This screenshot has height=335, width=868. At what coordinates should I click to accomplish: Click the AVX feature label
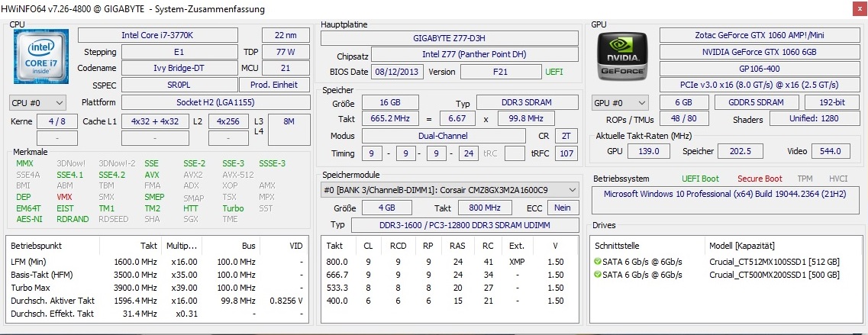point(152,175)
